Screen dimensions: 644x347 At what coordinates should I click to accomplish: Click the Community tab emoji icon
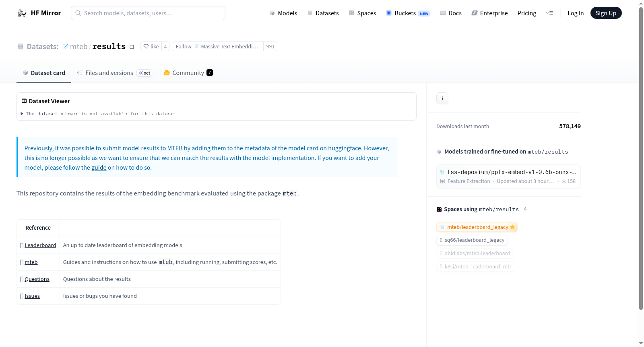click(x=167, y=73)
